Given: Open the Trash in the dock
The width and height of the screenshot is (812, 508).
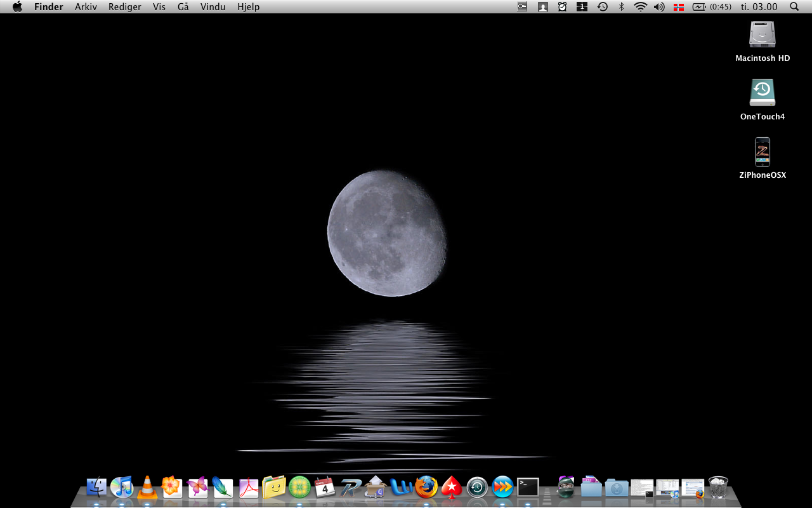Looking at the screenshot, I should (718, 487).
